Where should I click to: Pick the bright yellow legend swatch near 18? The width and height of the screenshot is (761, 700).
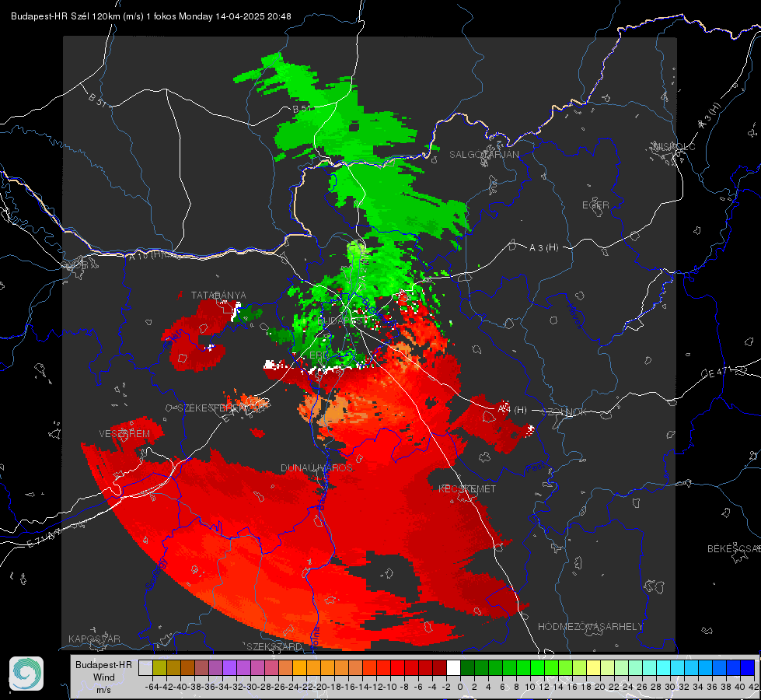[x=594, y=667]
